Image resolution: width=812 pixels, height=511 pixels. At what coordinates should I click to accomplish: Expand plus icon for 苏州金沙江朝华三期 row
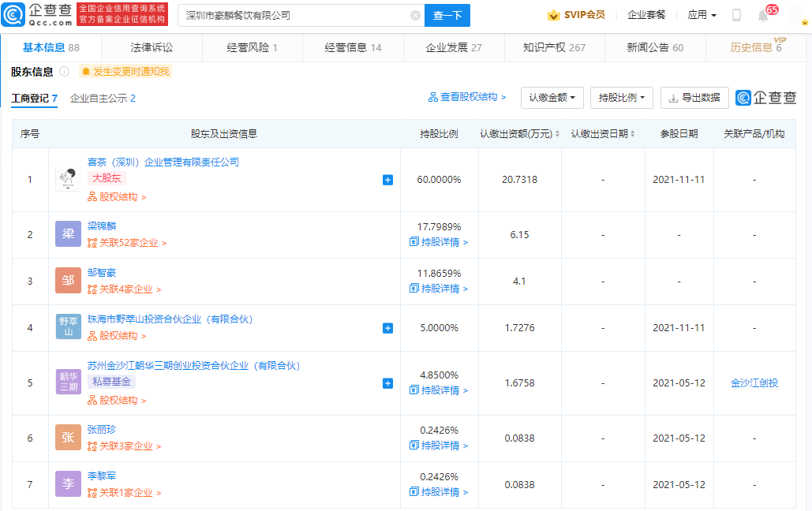387,383
